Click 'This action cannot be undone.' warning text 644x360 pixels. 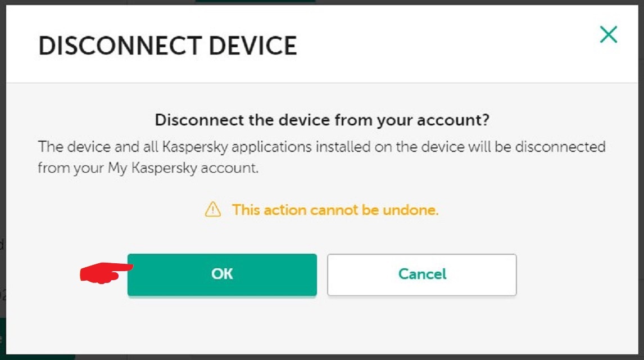click(335, 210)
